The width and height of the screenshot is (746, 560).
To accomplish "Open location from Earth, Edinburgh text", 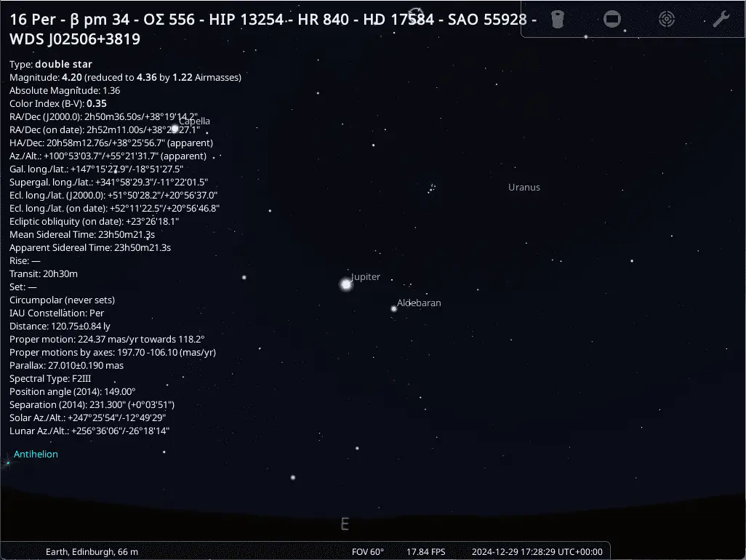I will click(92, 552).
